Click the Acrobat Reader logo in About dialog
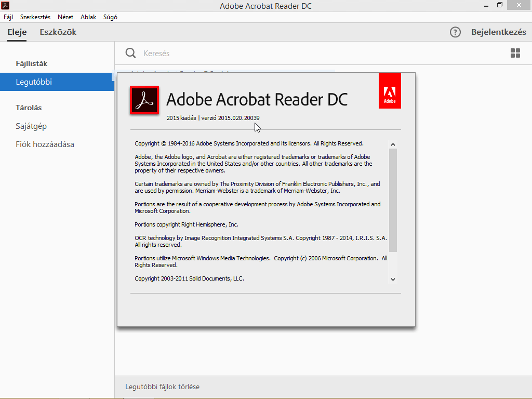 click(144, 100)
